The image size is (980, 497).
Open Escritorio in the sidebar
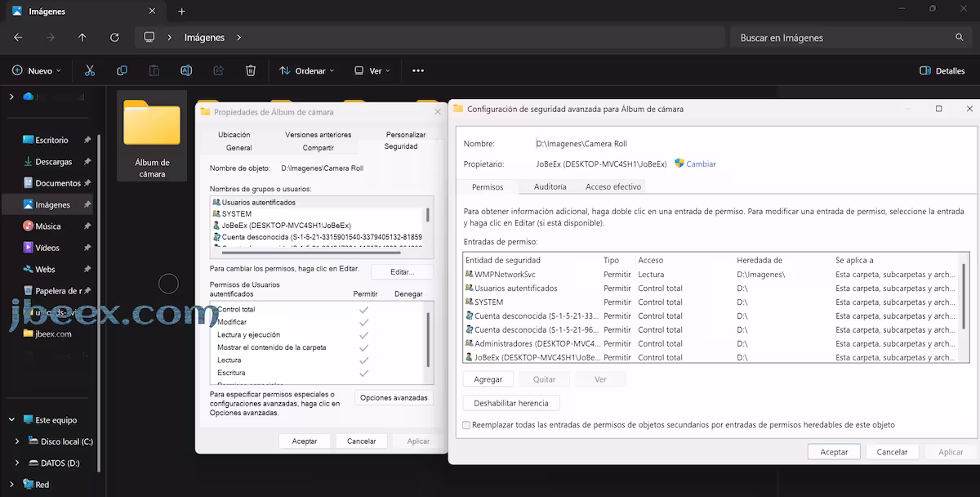(x=51, y=140)
